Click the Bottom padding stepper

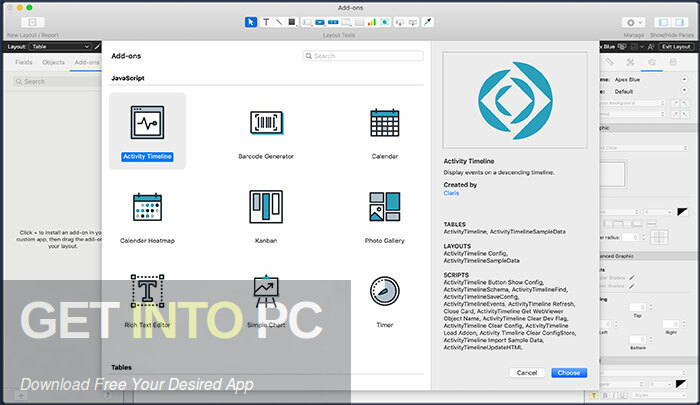coord(650,340)
